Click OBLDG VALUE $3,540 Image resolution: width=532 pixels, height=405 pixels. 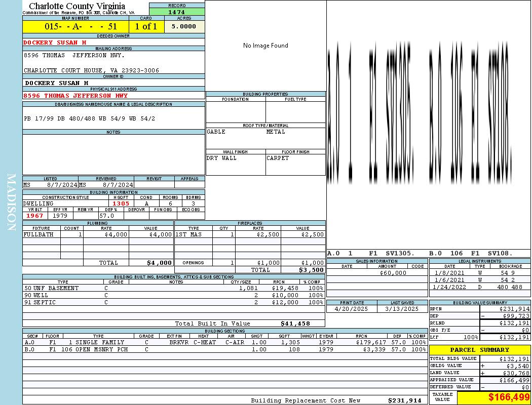[x=518, y=366]
